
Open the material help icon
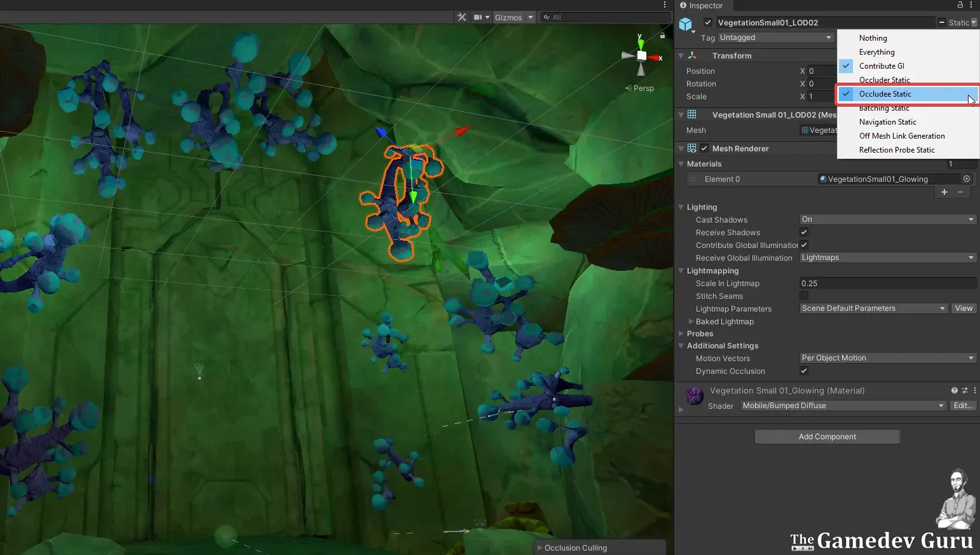tap(954, 390)
